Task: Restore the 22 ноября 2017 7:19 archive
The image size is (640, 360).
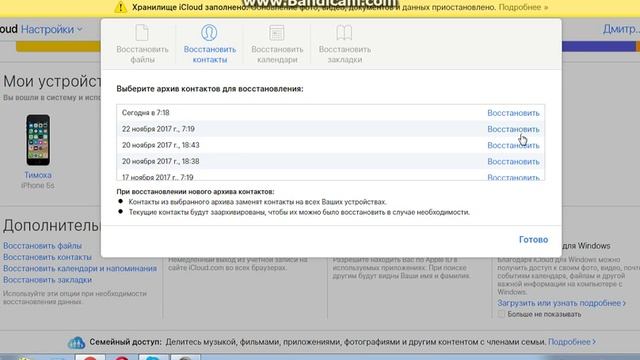Action: 513,129
